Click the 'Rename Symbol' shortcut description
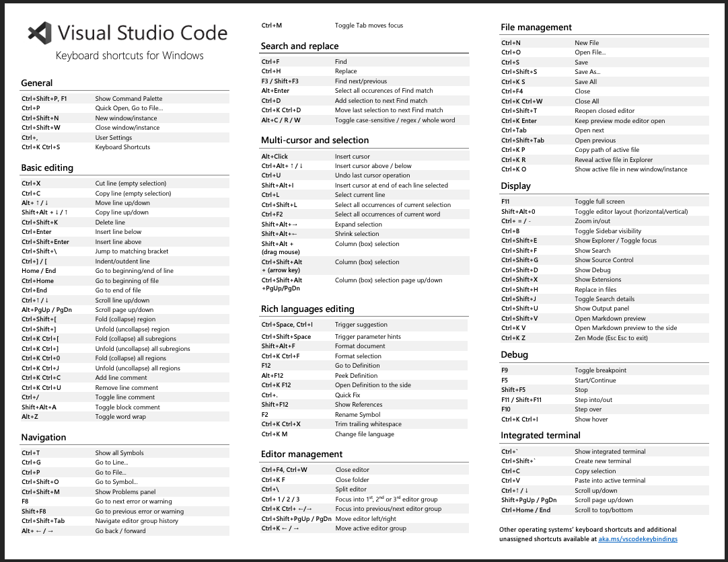The width and height of the screenshot is (728, 562). [x=357, y=415]
